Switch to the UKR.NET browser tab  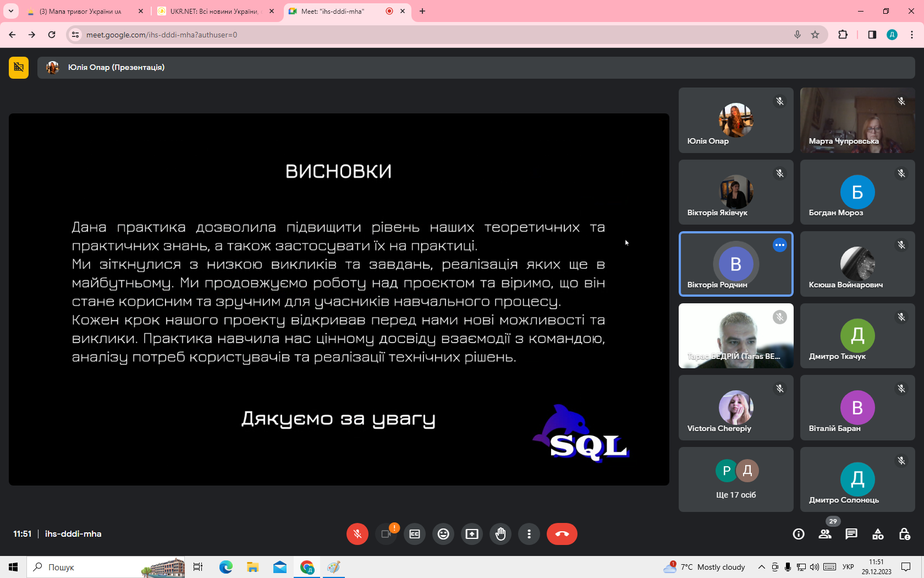(x=213, y=11)
